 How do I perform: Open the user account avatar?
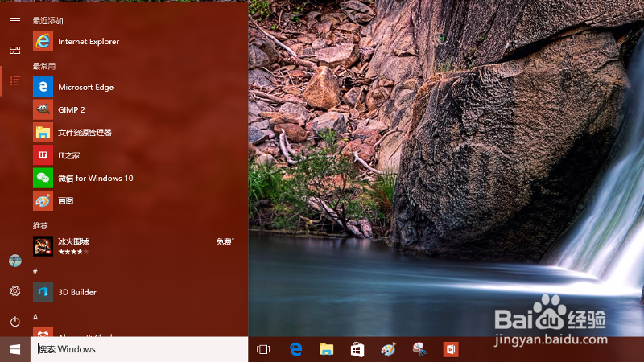[15, 261]
